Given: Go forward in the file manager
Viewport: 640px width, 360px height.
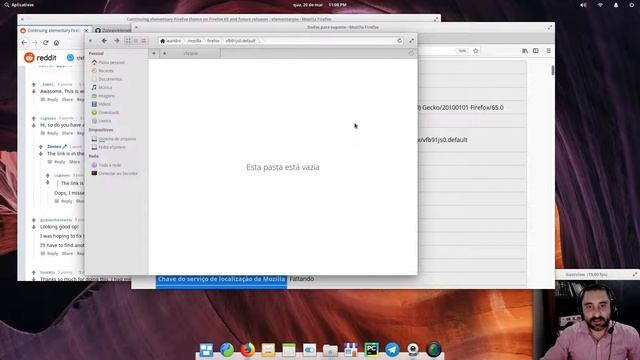Looking at the screenshot, I should [117, 41].
